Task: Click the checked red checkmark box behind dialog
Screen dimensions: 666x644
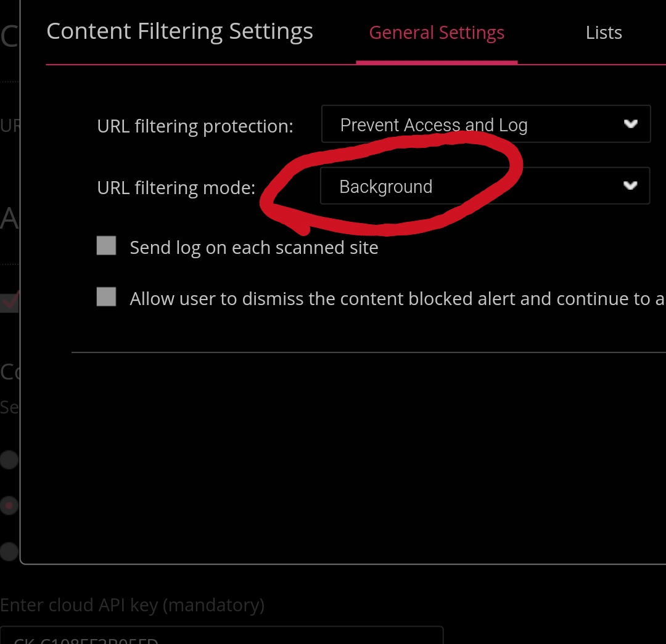Action: pyautogui.click(x=9, y=302)
